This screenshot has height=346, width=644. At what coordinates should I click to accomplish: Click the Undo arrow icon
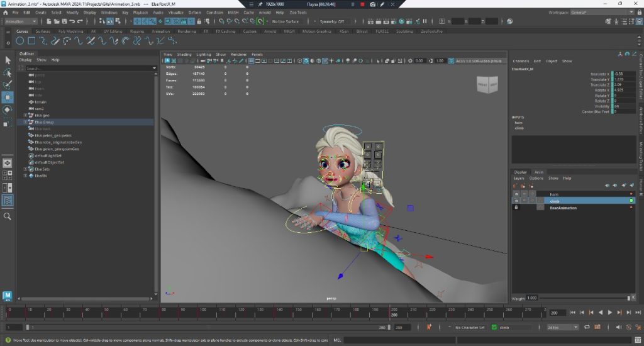point(72,21)
